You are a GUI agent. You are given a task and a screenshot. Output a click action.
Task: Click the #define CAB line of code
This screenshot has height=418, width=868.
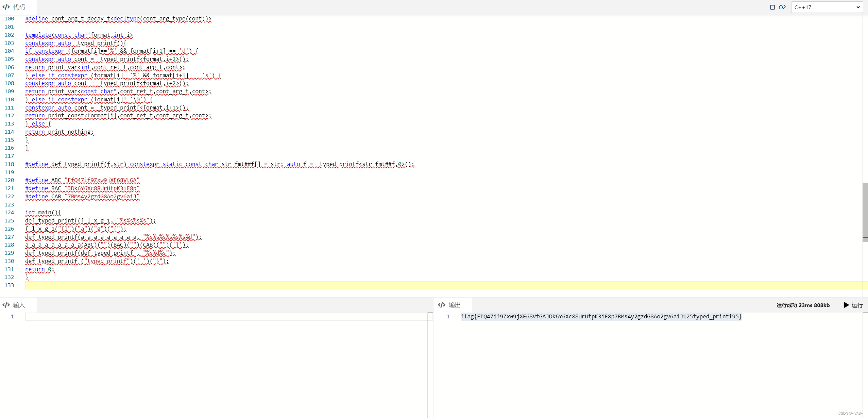82,197
